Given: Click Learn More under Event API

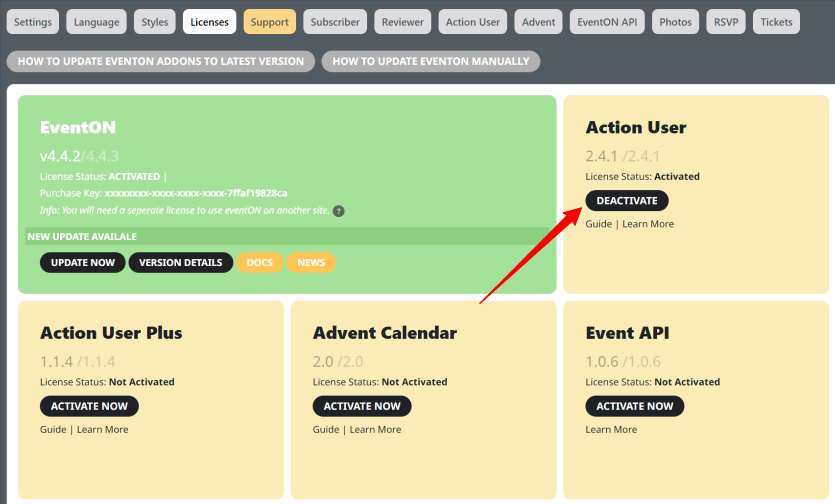Looking at the screenshot, I should pyautogui.click(x=611, y=430).
